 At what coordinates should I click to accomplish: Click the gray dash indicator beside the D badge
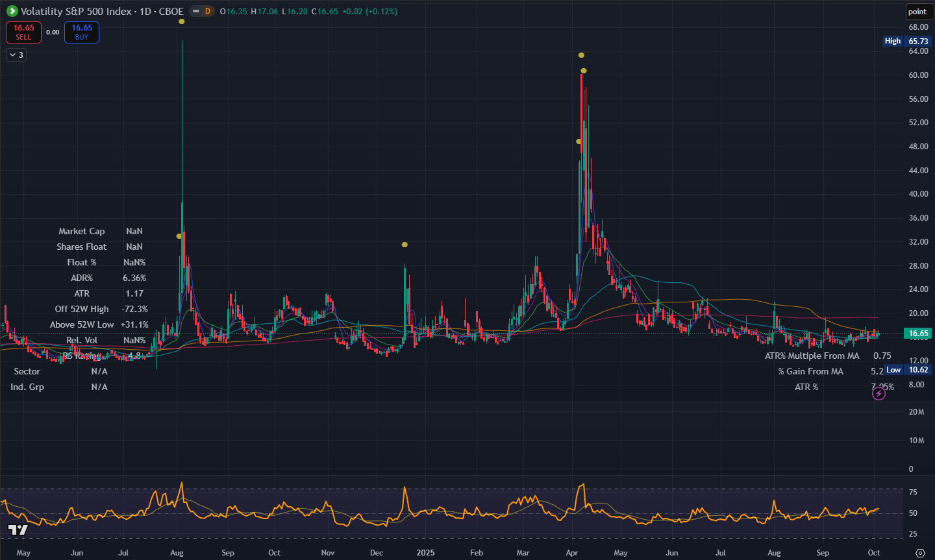[x=195, y=11]
